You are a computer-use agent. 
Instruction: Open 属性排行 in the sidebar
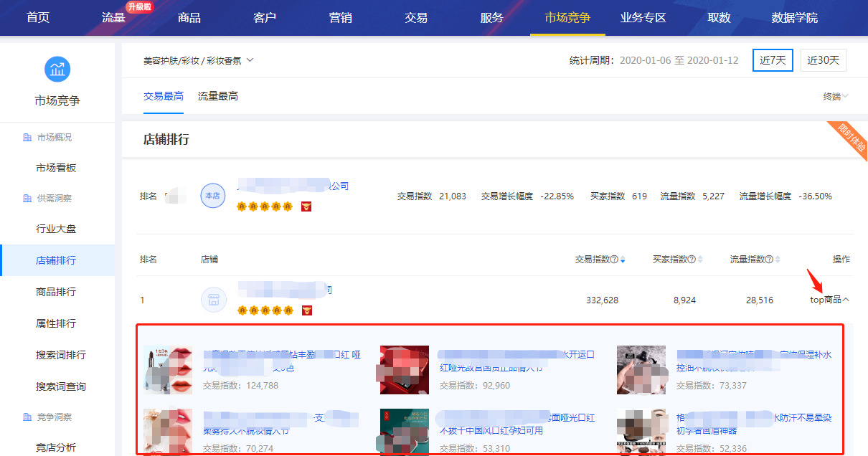point(56,323)
